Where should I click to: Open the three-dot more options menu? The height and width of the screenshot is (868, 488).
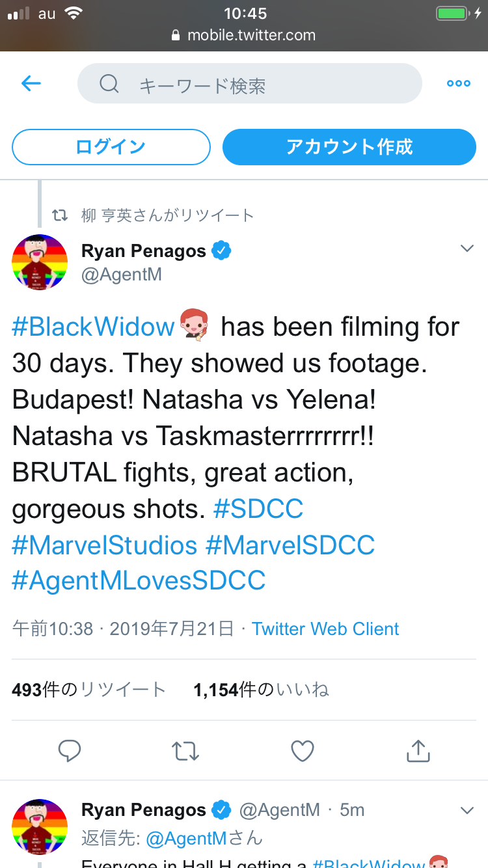458,83
